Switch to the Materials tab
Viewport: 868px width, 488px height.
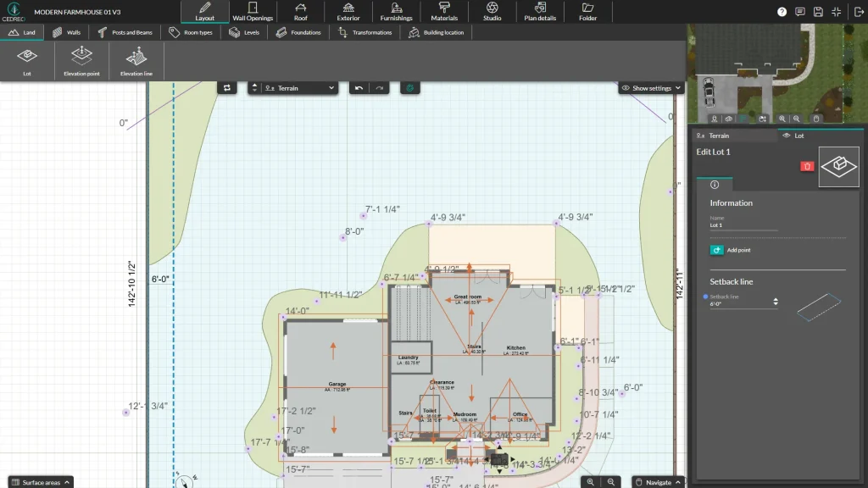444,12
